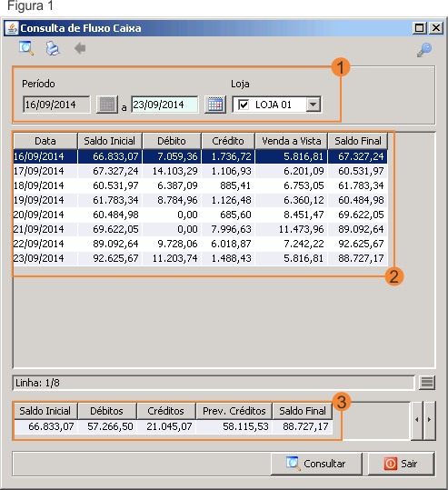Screen dimensions: 448x490
Task: Select the 20/09/2014 table row
Action: point(200,215)
